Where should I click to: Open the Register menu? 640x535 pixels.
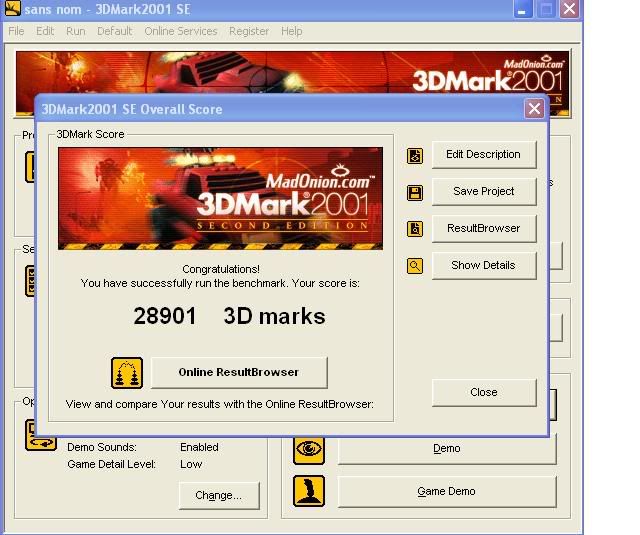[249, 31]
